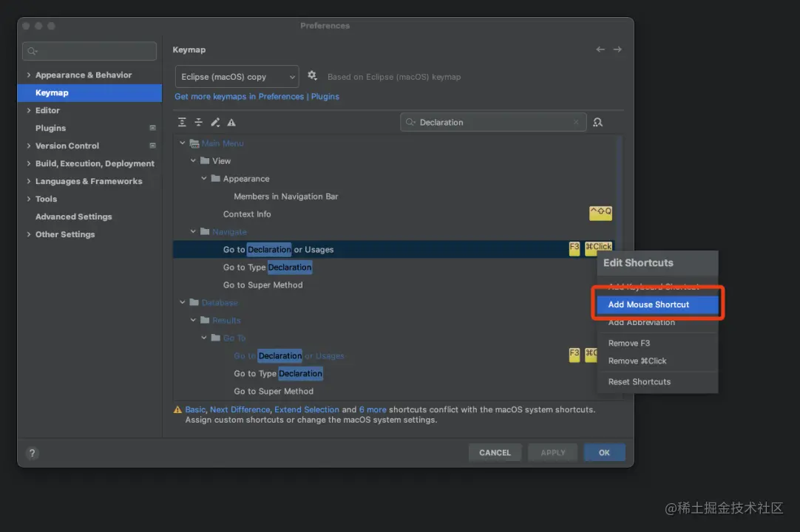Expand Build, Execution, Deployment section
The height and width of the screenshot is (532, 800).
pyautogui.click(x=29, y=163)
